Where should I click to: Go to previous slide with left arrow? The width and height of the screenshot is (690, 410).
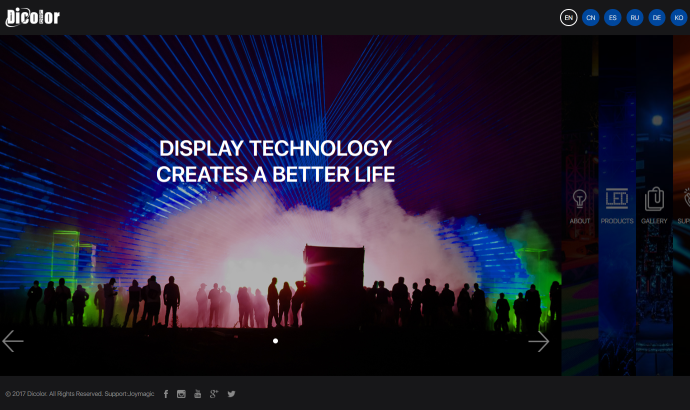tap(13, 341)
